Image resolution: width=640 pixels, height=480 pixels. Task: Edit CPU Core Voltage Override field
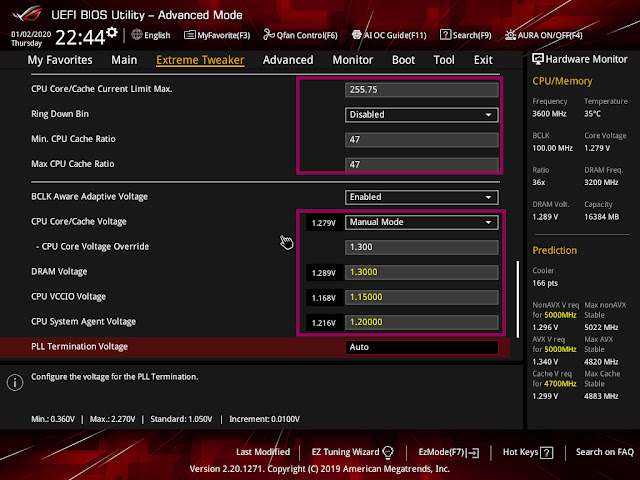click(421, 247)
